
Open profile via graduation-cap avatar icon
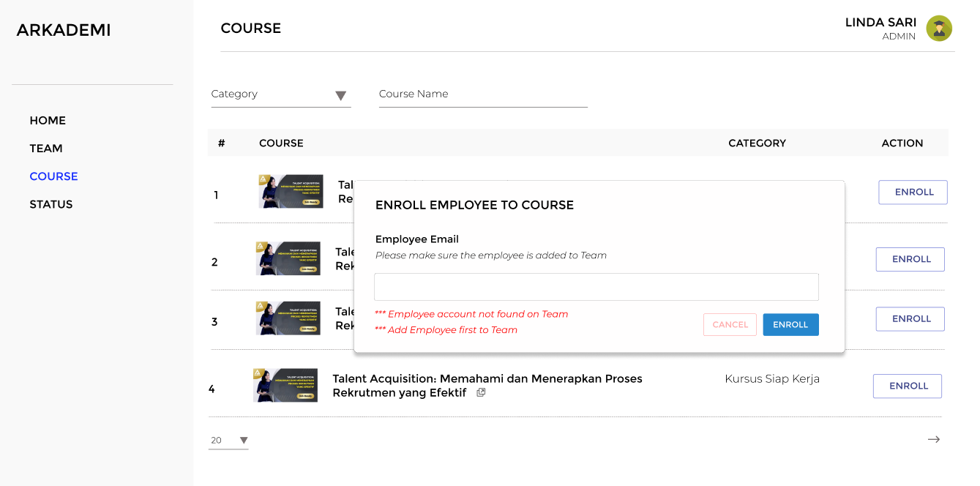coord(939,29)
